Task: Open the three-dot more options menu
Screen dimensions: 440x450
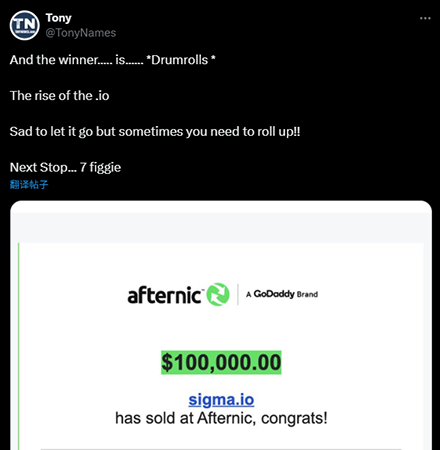Action: pos(425,18)
